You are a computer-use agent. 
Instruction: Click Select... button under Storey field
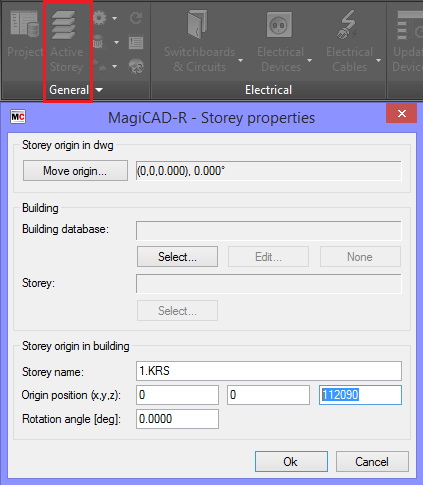[x=177, y=311]
